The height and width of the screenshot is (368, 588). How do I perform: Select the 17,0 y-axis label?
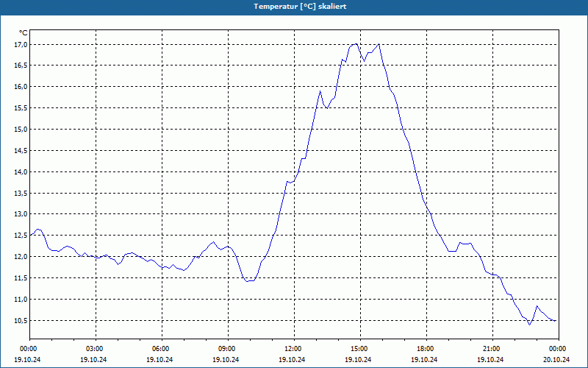point(21,45)
